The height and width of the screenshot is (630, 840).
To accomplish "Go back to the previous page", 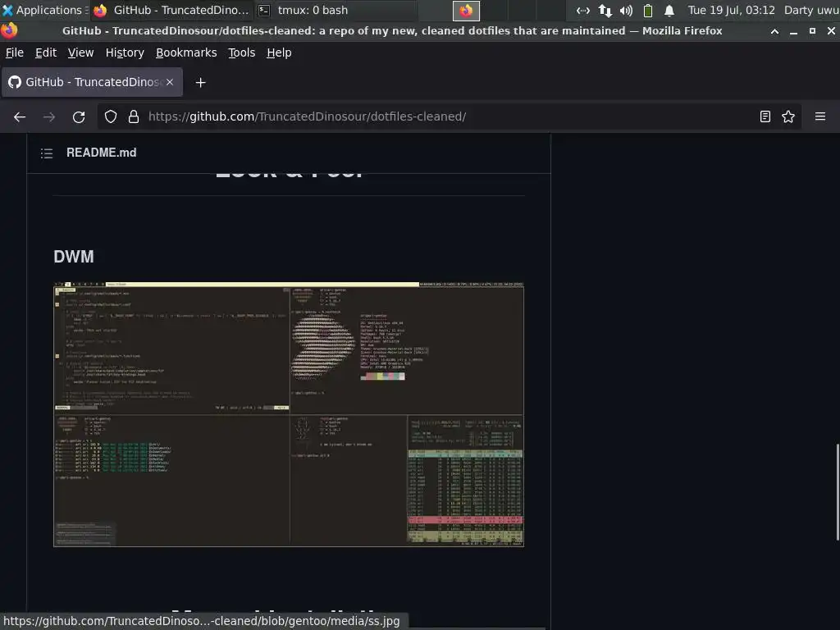I will point(20,116).
